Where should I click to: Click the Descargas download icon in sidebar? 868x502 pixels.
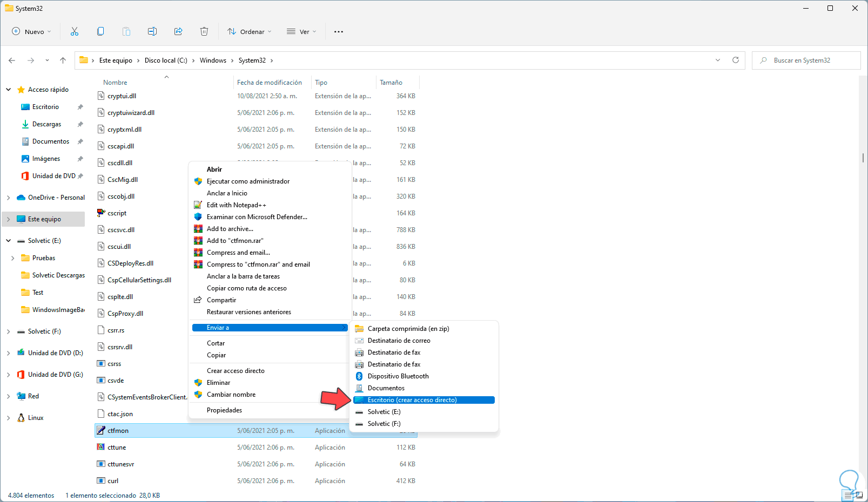[25, 124]
